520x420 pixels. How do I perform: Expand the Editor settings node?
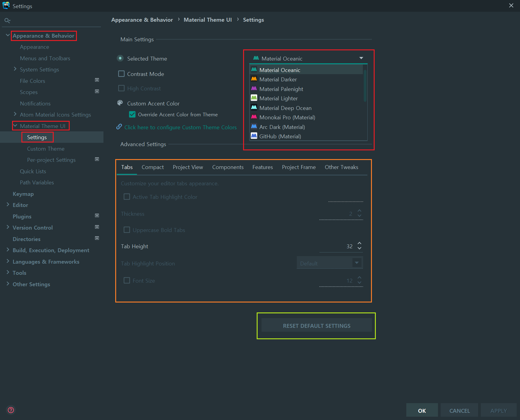[8, 205]
